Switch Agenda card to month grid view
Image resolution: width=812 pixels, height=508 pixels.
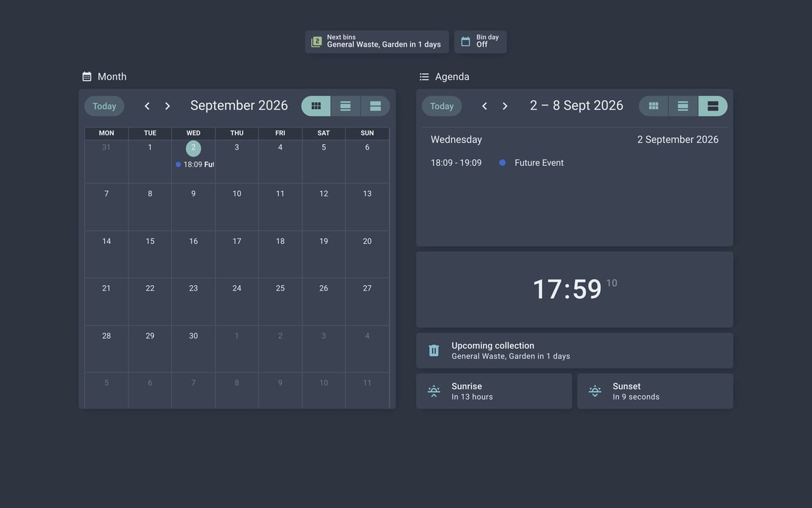(x=654, y=106)
